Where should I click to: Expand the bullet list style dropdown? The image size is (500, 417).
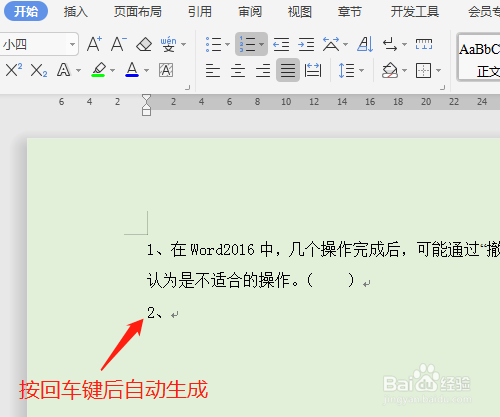[228, 44]
